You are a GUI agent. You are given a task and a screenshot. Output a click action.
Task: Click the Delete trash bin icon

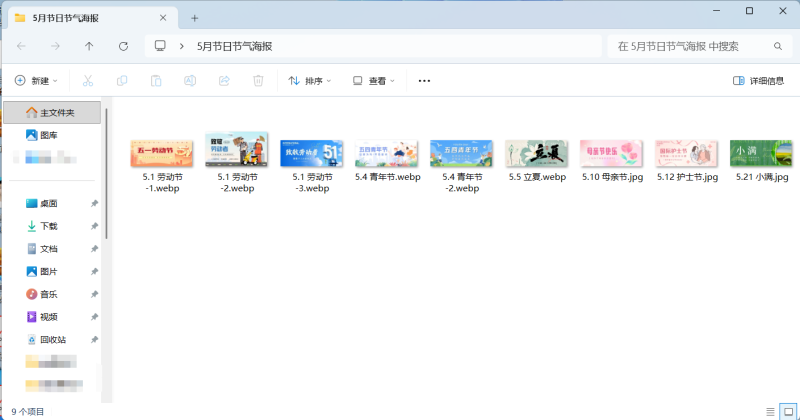click(x=258, y=81)
